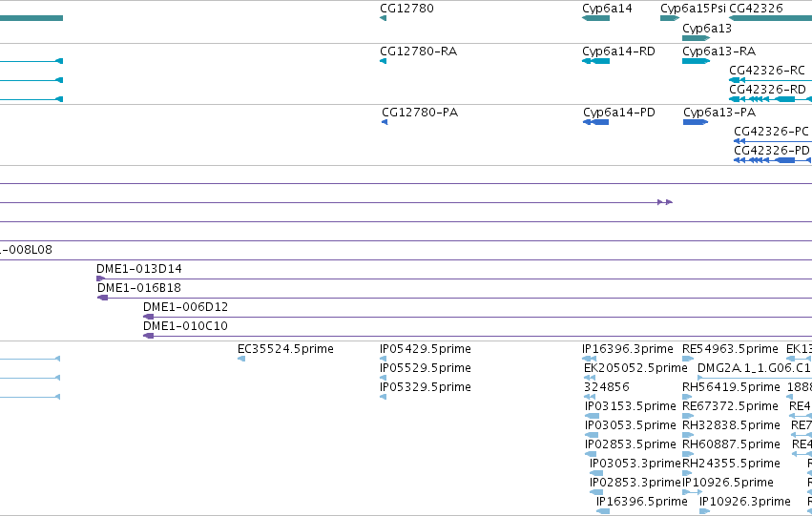Viewport: 812px width, 516px height.
Task: Click the CG42326-RC transcript label
Action: (x=767, y=71)
